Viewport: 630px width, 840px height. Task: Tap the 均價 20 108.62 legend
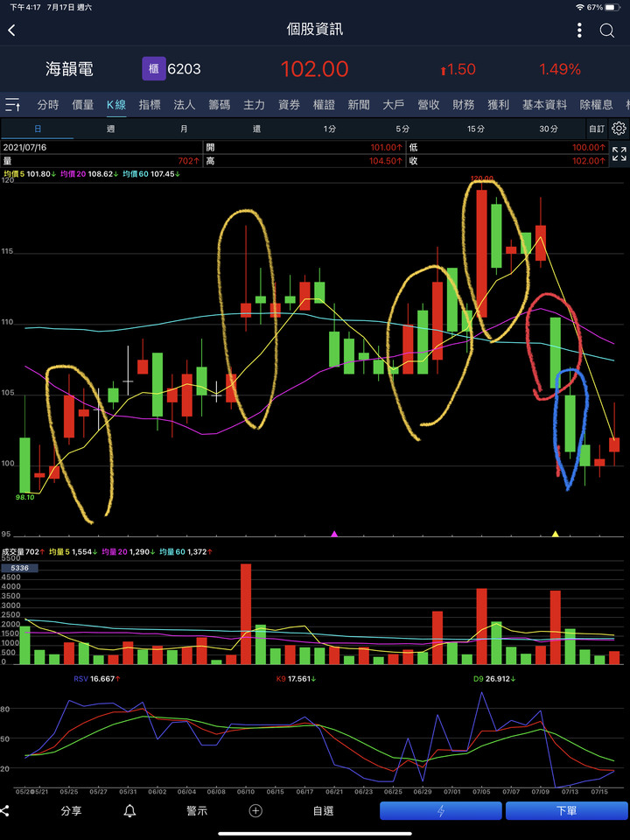point(89,174)
